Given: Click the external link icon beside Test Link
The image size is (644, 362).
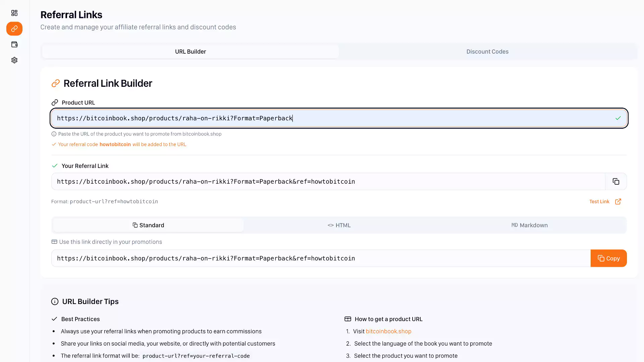Looking at the screenshot, I should [x=618, y=201].
